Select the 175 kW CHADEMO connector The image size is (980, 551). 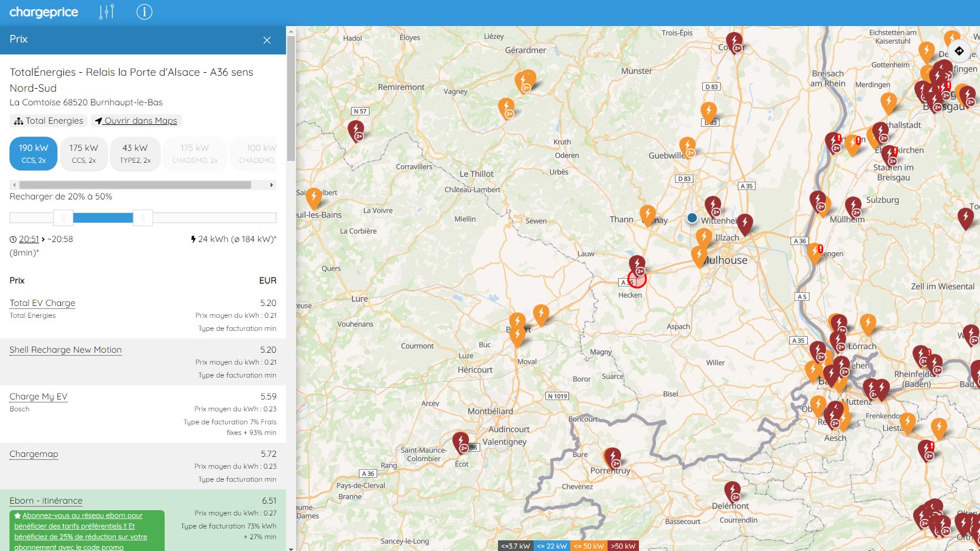pos(195,153)
